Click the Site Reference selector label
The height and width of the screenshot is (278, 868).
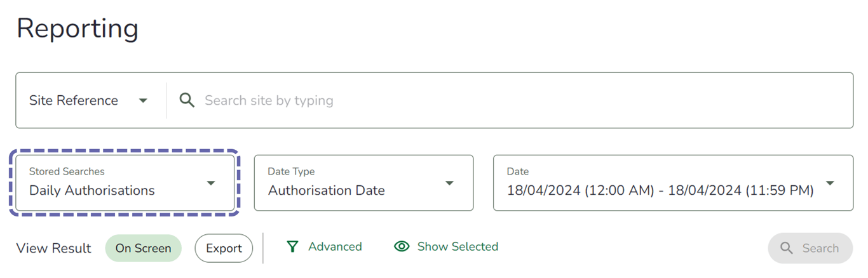(x=74, y=100)
